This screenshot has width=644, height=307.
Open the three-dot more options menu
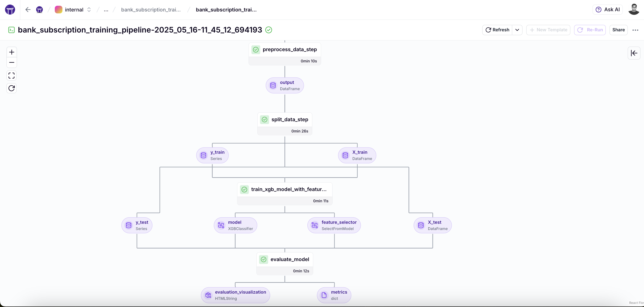pyautogui.click(x=635, y=30)
